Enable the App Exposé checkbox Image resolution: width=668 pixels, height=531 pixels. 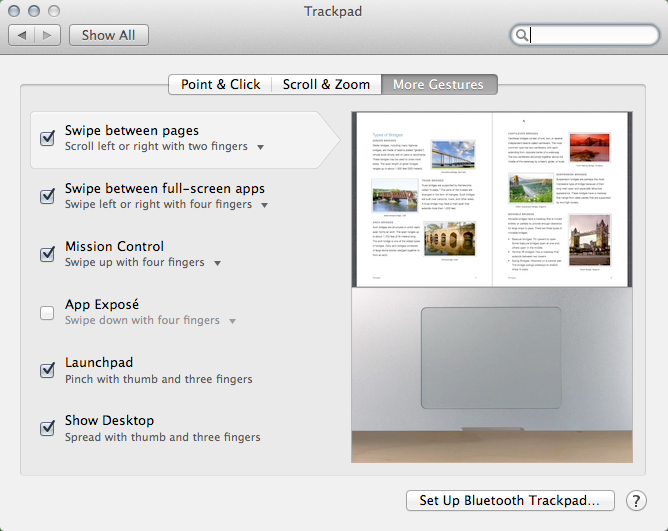tap(47, 313)
